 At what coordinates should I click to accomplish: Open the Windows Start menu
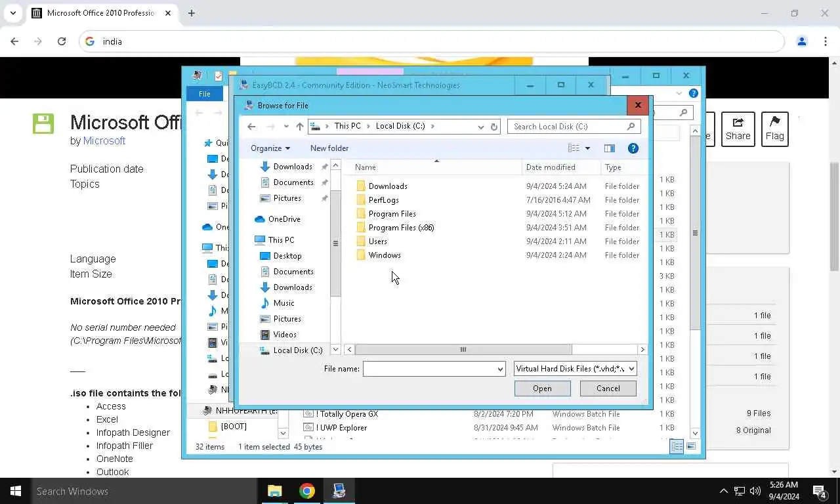point(16,491)
